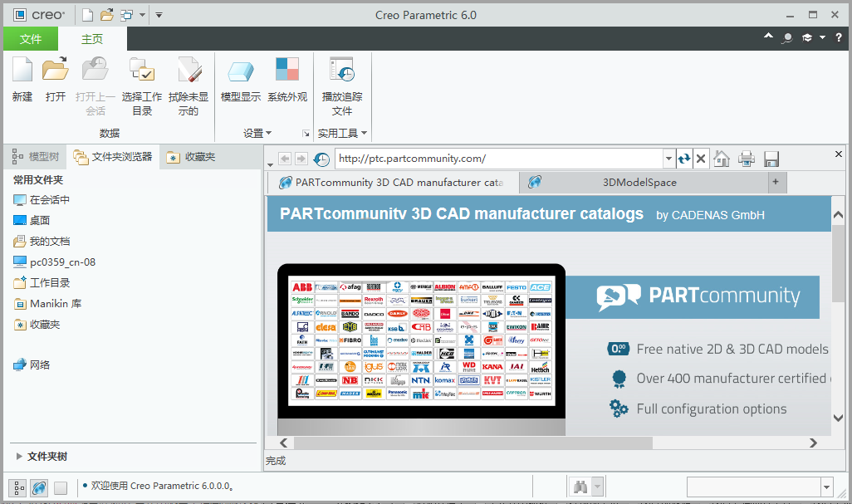Select the 桌面 folder in common folders
Screen dimensions: 852x504
(40, 219)
